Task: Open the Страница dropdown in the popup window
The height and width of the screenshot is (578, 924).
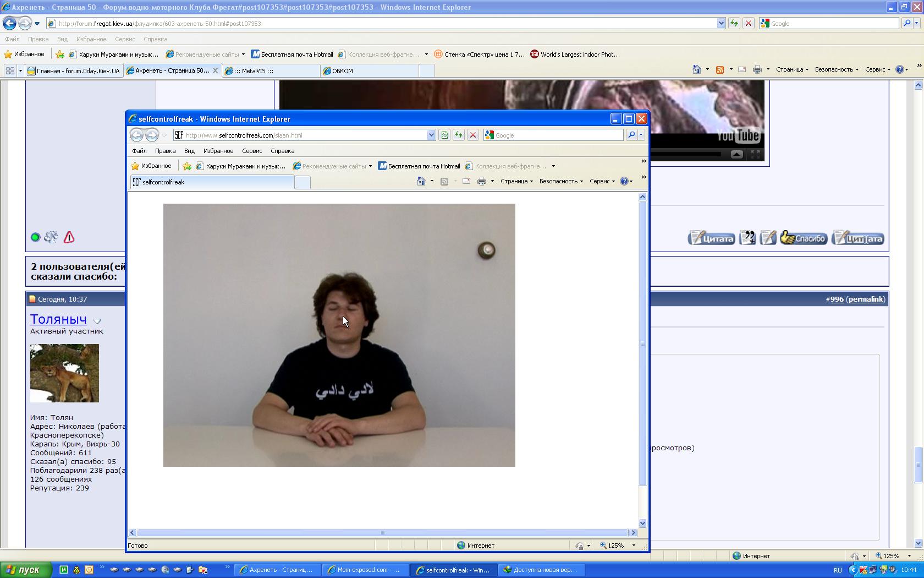Action: click(516, 181)
